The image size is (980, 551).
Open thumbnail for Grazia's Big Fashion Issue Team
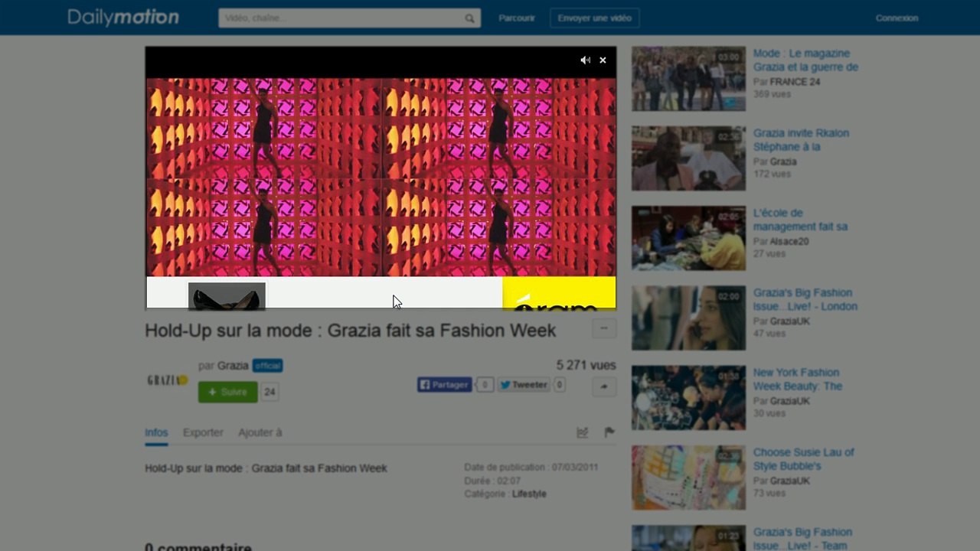(688, 538)
